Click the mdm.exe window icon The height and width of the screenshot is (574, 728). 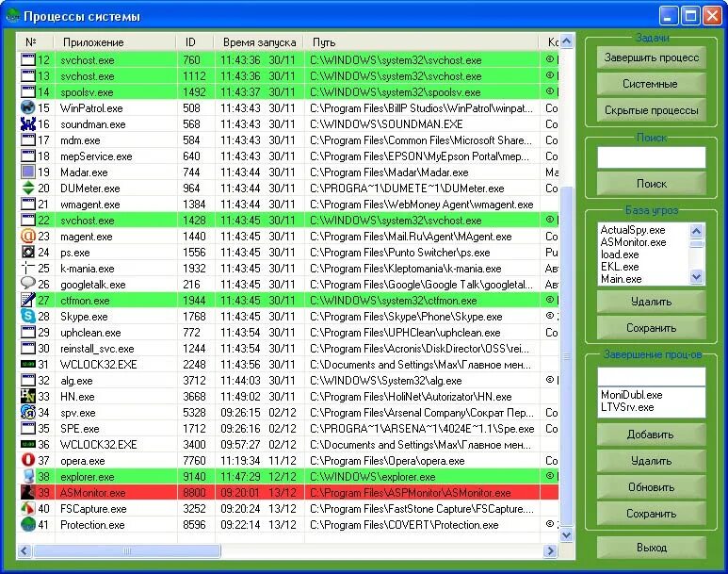[x=28, y=139]
